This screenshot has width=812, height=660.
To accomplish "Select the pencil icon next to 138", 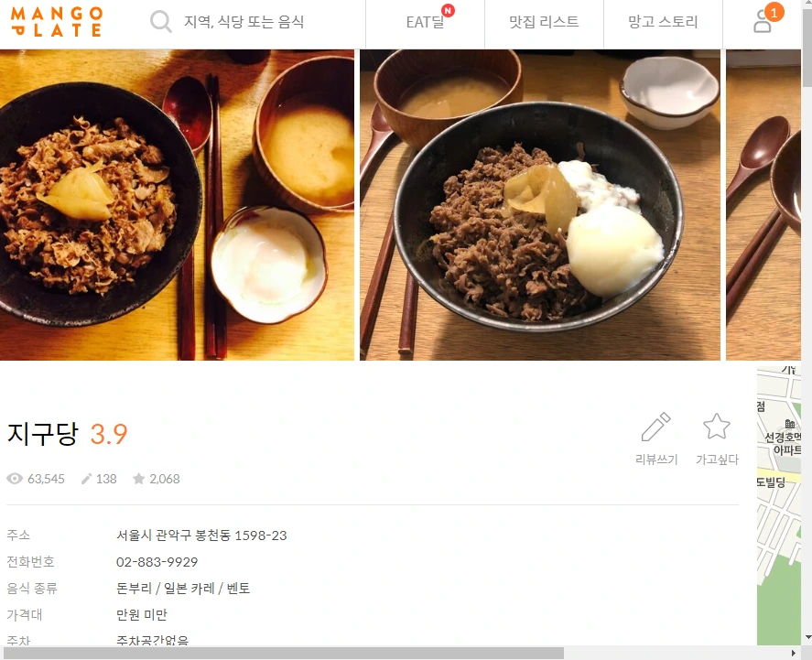I will click(86, 479).
